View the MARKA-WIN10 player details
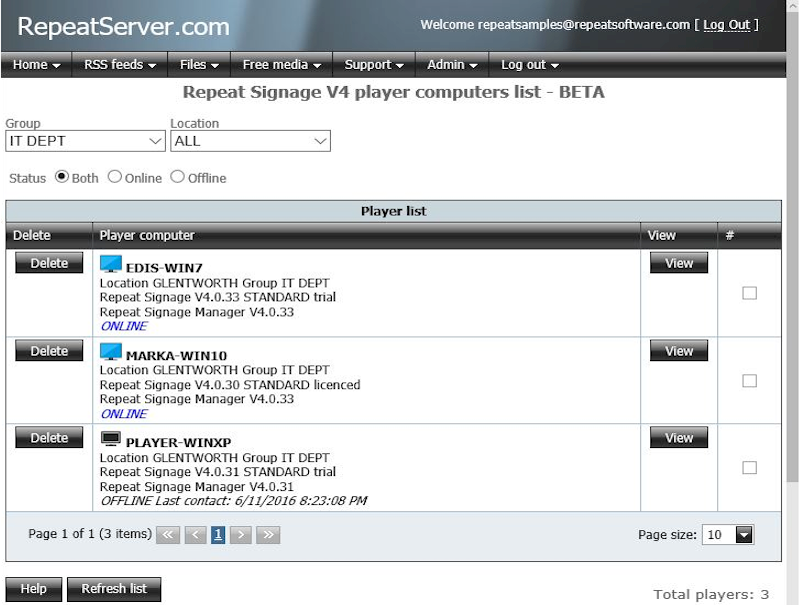This screenshot has width=801, height=606. click(x=679, y=351)
